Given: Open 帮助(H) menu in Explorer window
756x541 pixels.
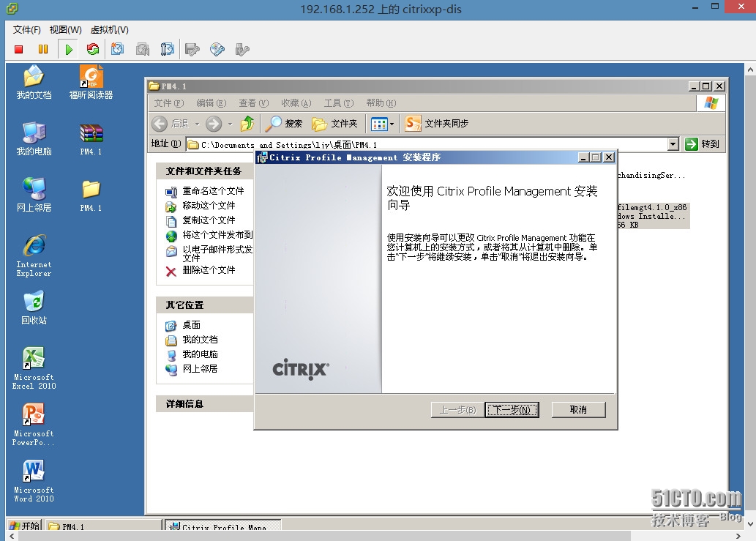Looking at the screenshot, I should click(x=381, y=103).
